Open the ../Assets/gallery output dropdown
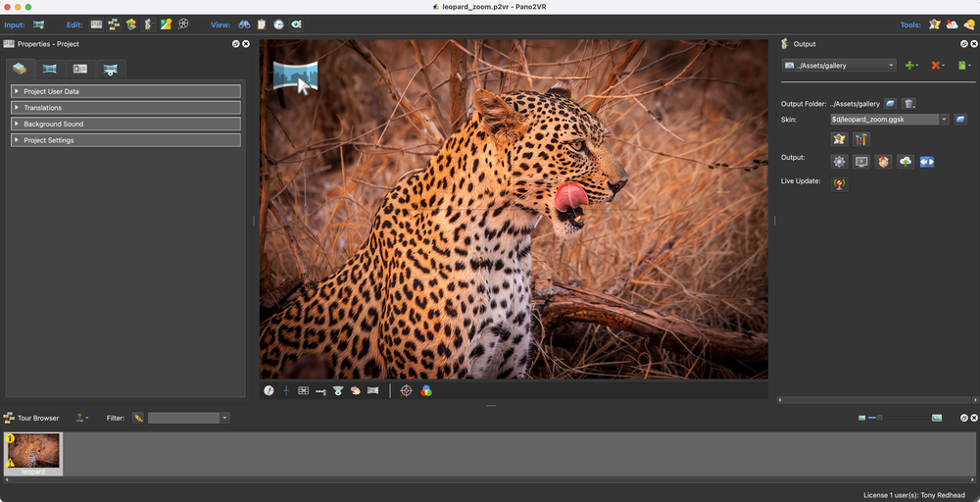980x502 pixels. click(x=839, y=66)
